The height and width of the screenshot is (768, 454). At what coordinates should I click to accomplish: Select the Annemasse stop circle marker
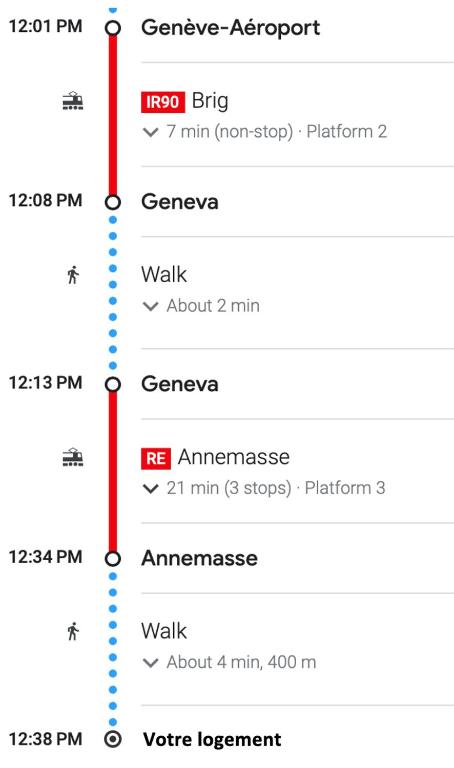pyautogui.click(x=113, y=558)
